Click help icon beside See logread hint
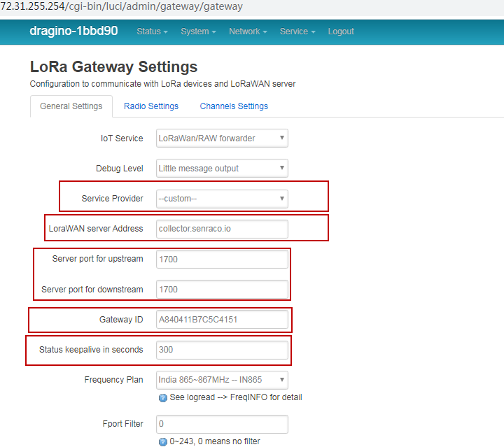Screen dimensions: 504x447 pyautogui.click(x=163, y=398)
